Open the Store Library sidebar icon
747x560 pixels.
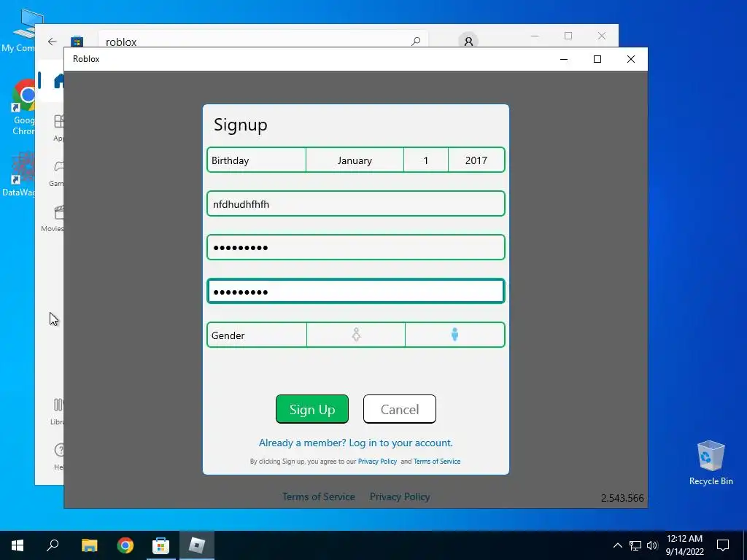click(57, 411)
